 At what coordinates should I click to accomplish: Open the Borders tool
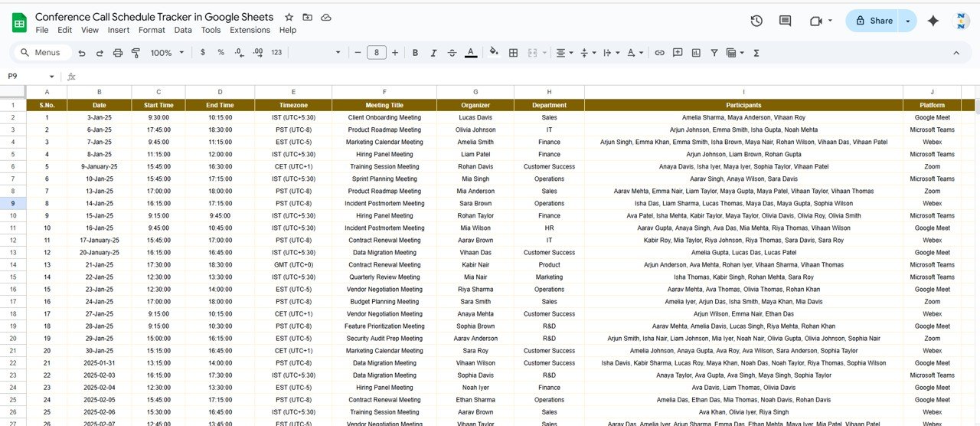point(513,53)
